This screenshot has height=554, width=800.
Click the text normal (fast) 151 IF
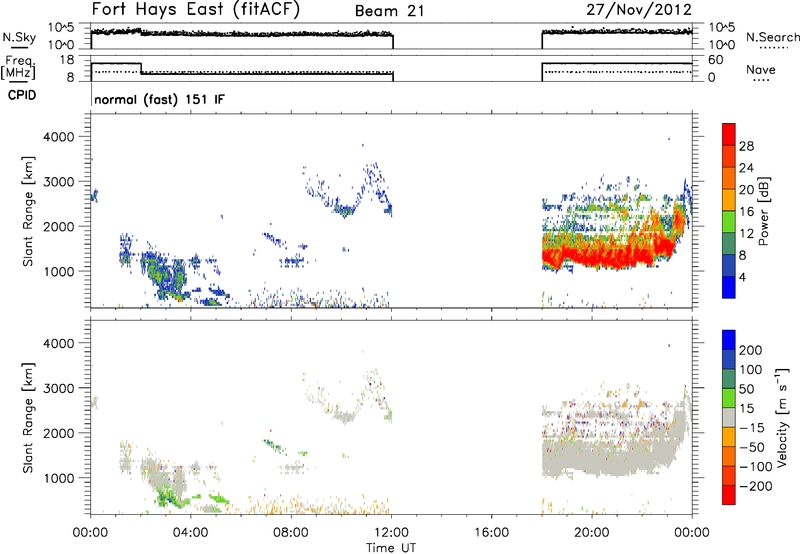(159, 99)
